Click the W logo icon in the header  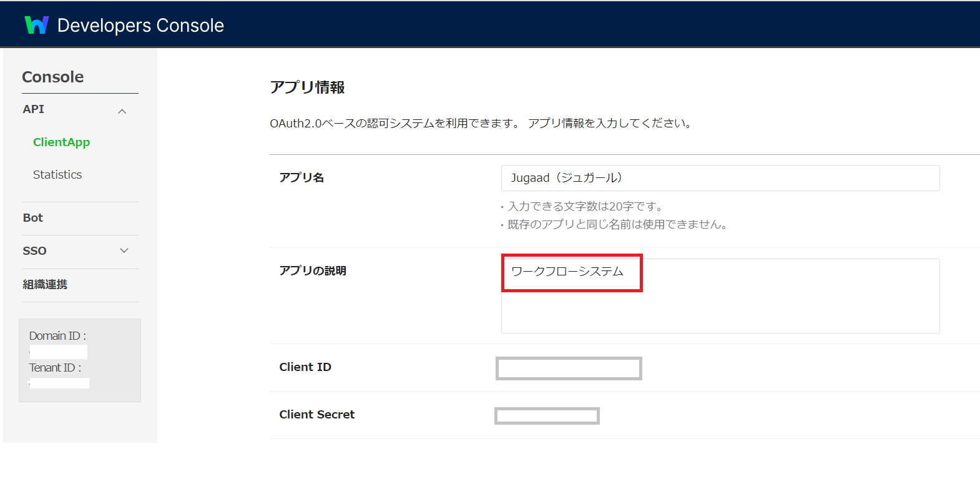pos(37,25)
